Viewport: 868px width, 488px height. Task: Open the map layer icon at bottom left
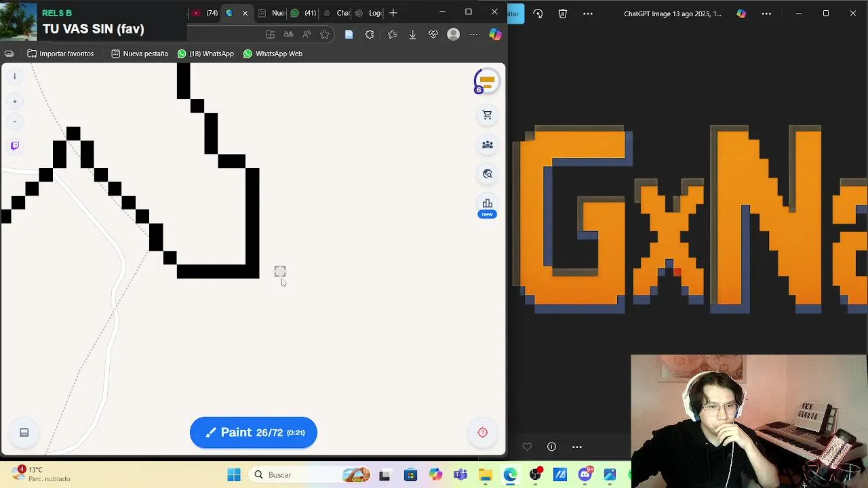[x=24, y=432]
